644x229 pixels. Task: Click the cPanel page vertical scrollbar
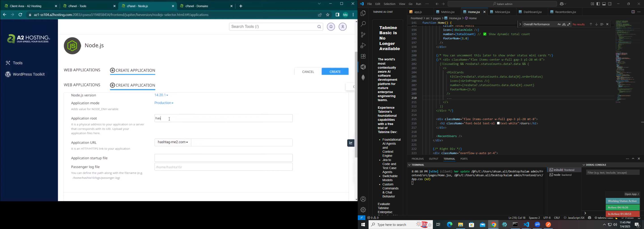coord(356,104)
